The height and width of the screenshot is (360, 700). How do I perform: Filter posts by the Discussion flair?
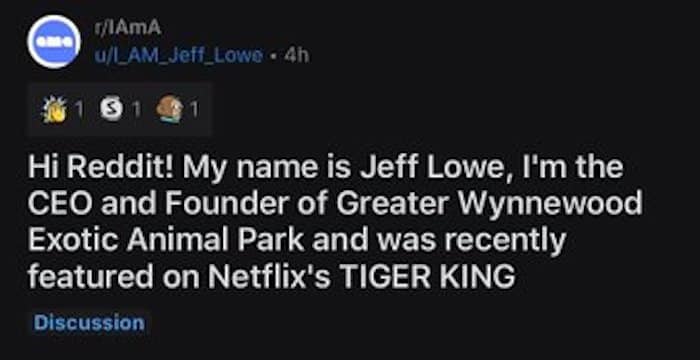89,322
